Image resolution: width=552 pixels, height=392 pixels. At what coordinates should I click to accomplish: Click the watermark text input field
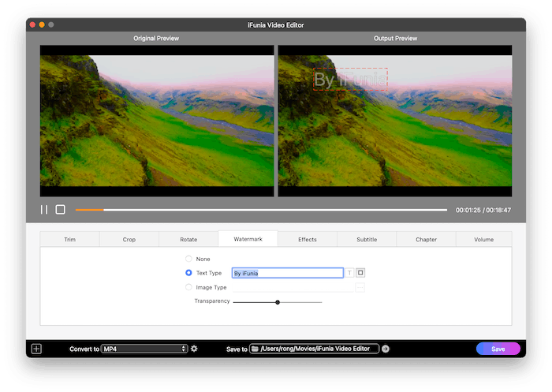coord(287,273)
